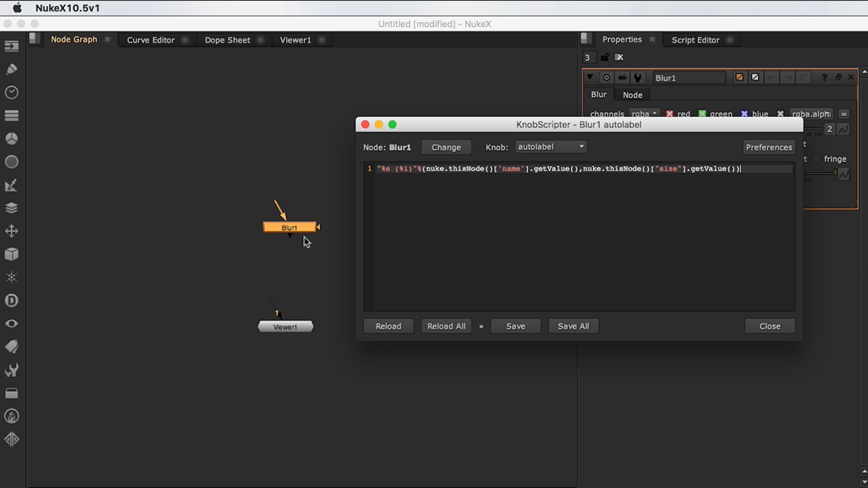Click the Node Graph pane content menu icon

35,38
